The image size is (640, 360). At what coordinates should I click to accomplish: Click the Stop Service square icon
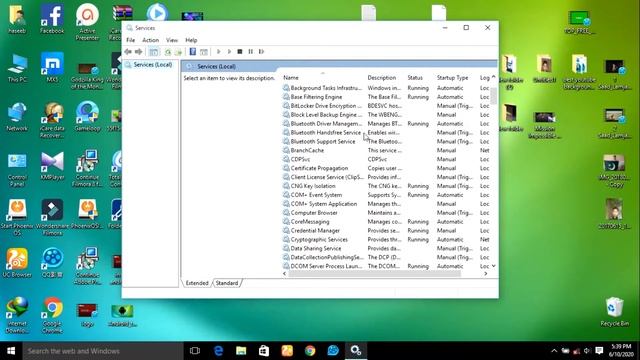240,52
